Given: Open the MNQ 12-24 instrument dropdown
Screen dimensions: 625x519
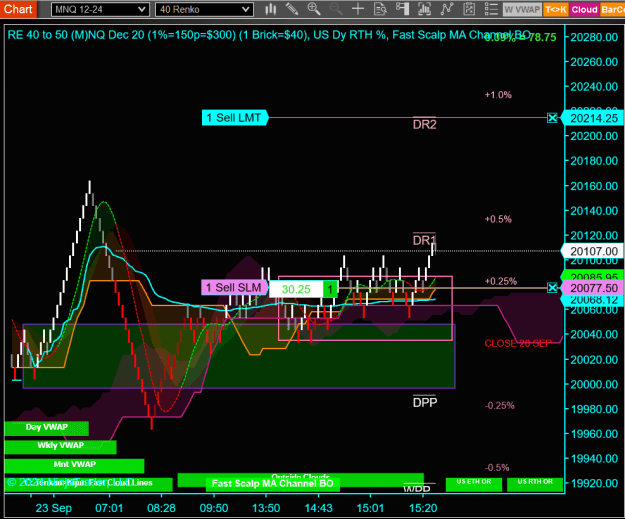Looking at the screenshot, I should pyautogui.click(x=100, y=9).
